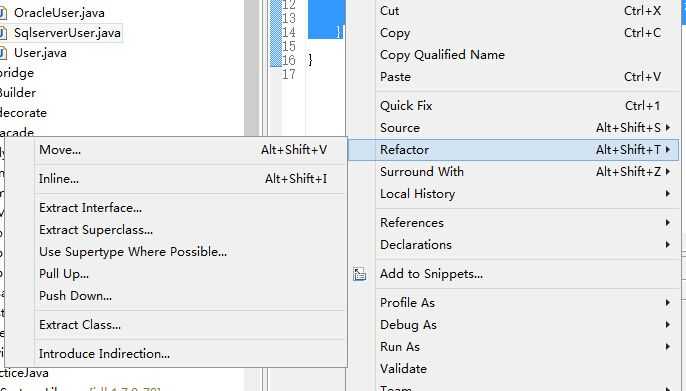This screenshot has height=391, width=686.
Task: Select the bridge package
Action: click(17, 73)
